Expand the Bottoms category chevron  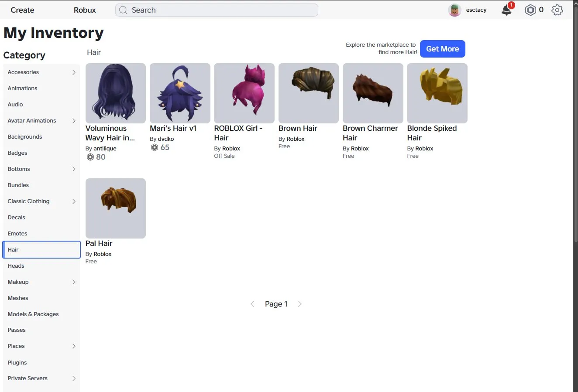click(74, 169)
